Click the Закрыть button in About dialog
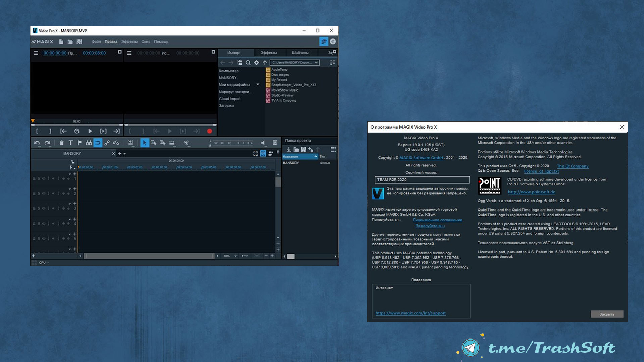 pos(607,314)
